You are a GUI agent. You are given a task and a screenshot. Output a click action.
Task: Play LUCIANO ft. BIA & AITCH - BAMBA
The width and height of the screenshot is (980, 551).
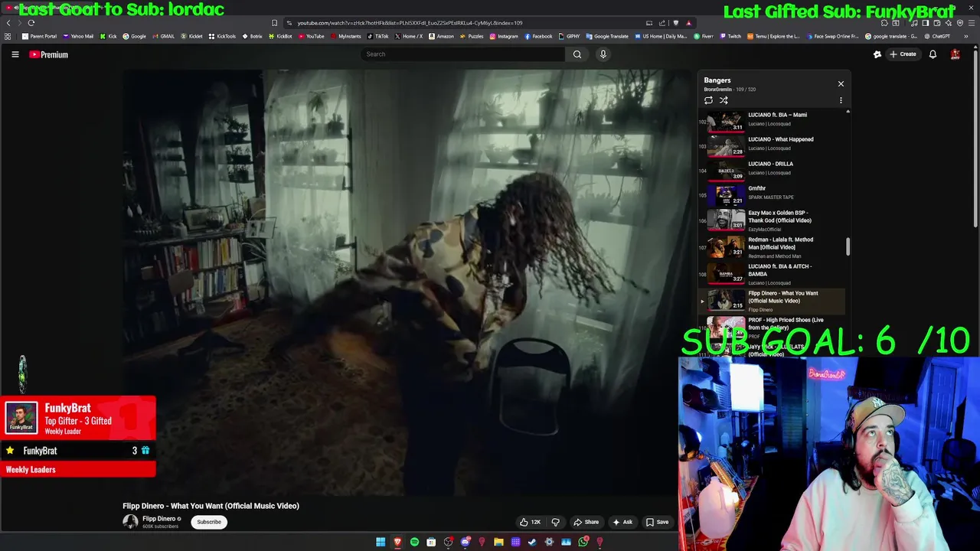coord(771,274)
